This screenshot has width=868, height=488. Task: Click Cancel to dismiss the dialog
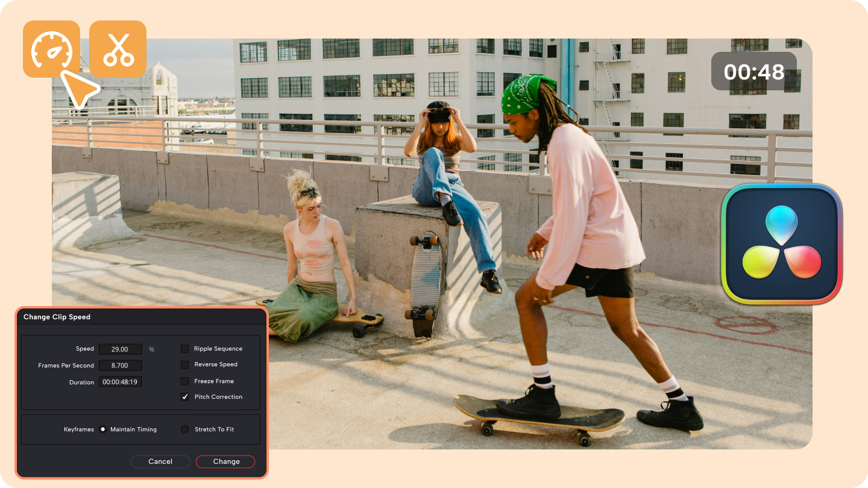coord(160,461)
